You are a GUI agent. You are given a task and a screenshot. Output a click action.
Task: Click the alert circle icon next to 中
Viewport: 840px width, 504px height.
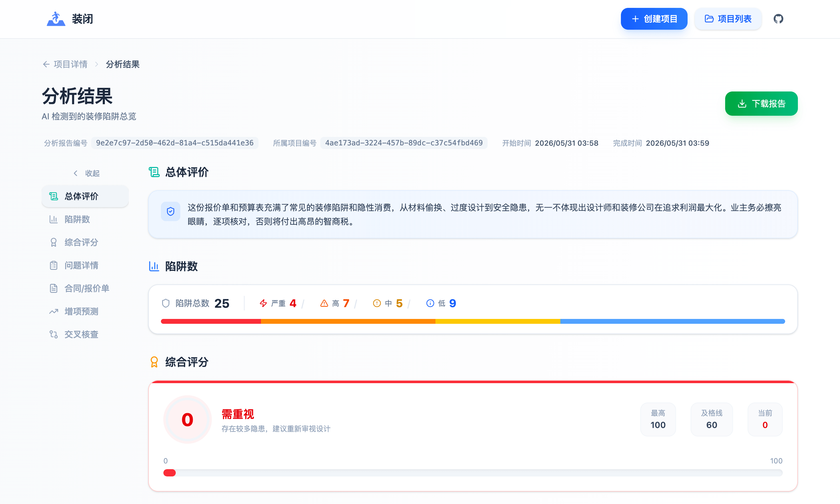(x=377, y=303)
